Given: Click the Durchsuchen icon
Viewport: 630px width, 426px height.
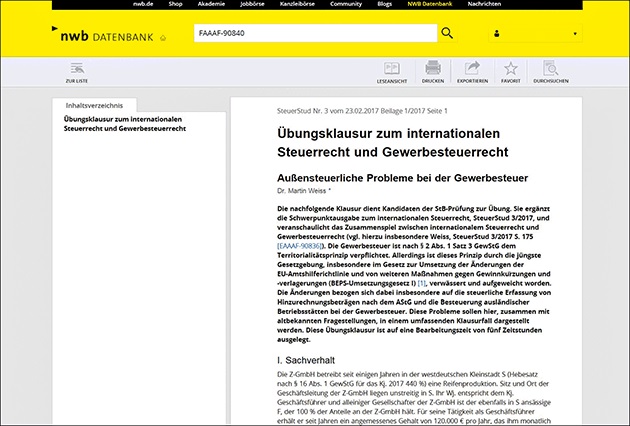Looking at the screenshot, I should point(551,71).
